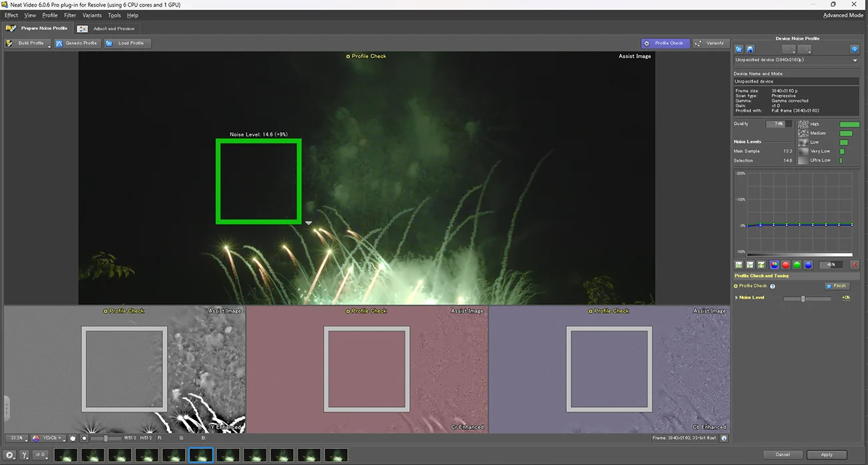Viewport: 868px width, 465px height.
Task: Adjust the viewer brightness slider
Action: pos(105,438)
